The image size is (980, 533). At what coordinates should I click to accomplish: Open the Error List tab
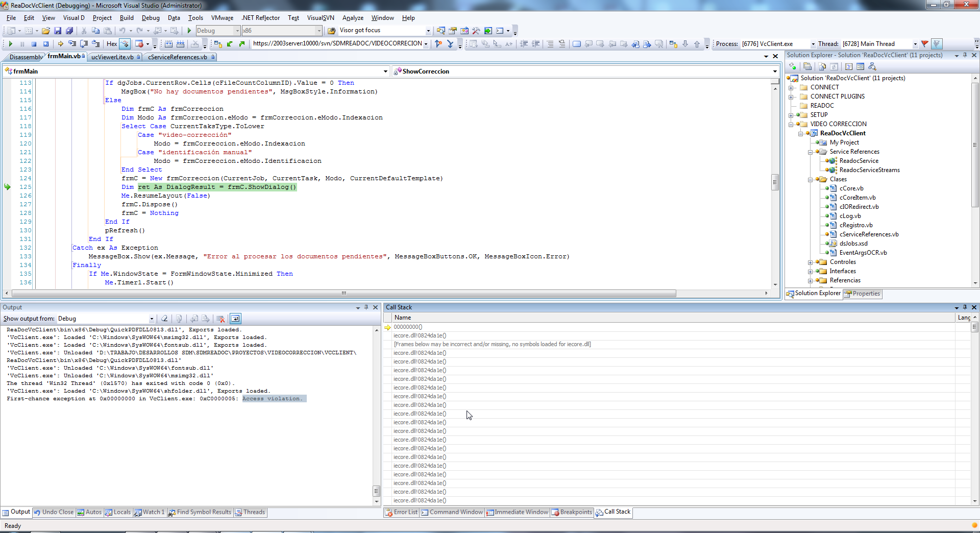[401, 512]
